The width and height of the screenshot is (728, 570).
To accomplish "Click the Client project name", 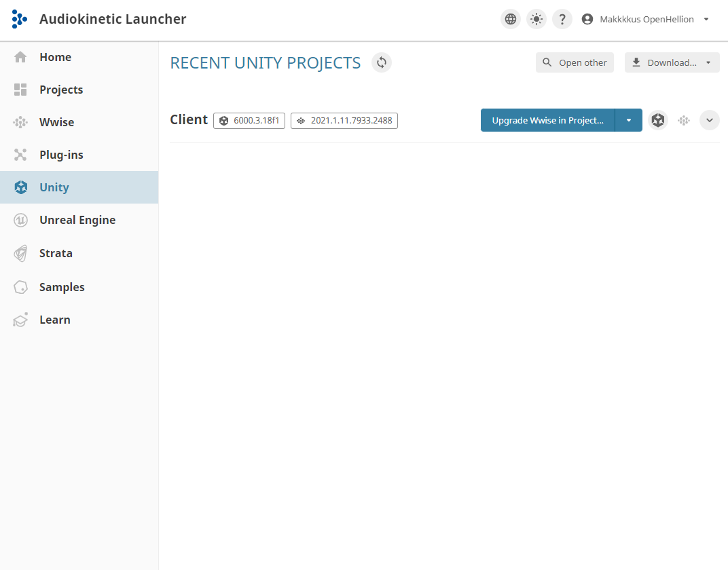I will click(189, 119).
